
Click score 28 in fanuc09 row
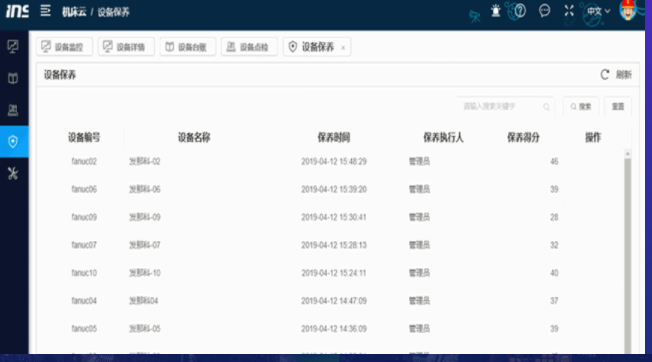point(554,217)
